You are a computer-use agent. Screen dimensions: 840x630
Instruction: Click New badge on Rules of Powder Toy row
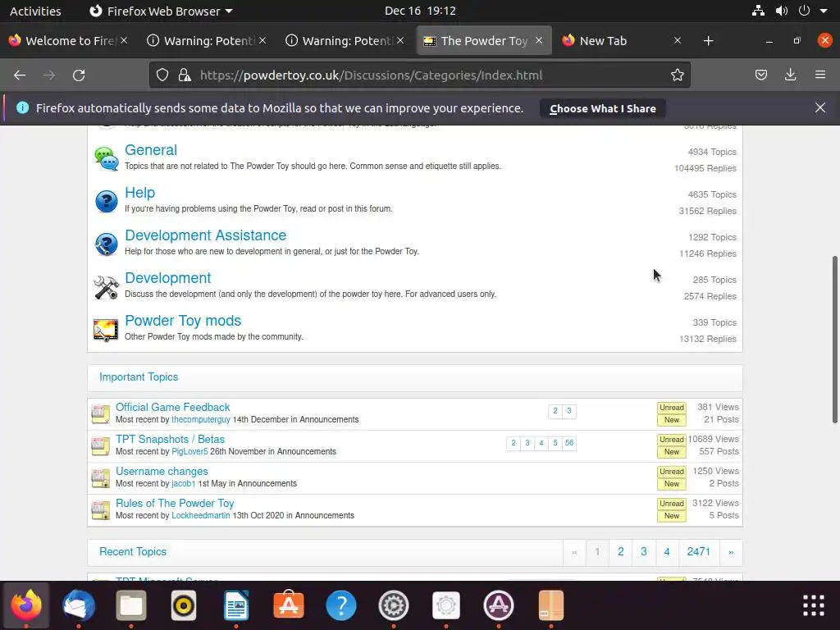pos(671,516)
